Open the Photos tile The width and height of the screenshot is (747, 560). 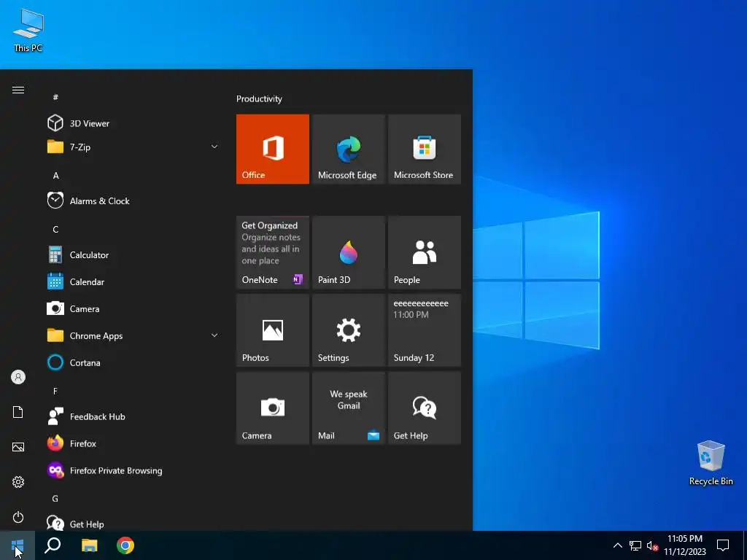(273, 330)
